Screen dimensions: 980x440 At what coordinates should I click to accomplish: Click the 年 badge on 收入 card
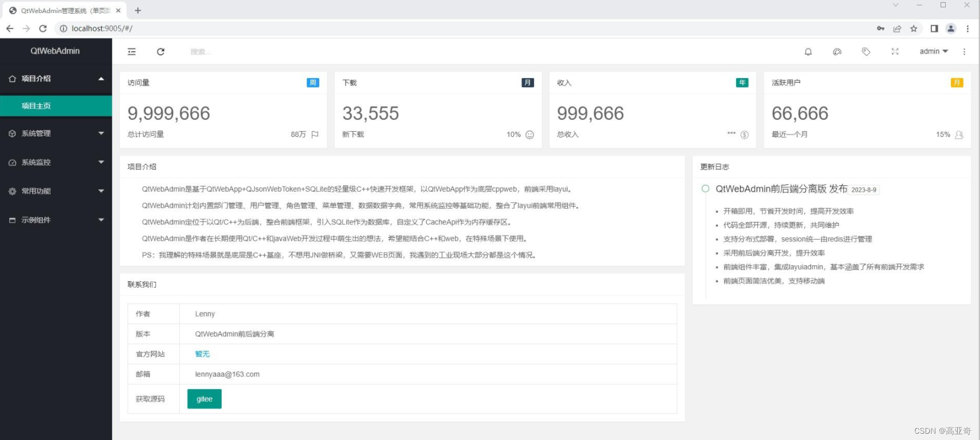coord(742,83)
